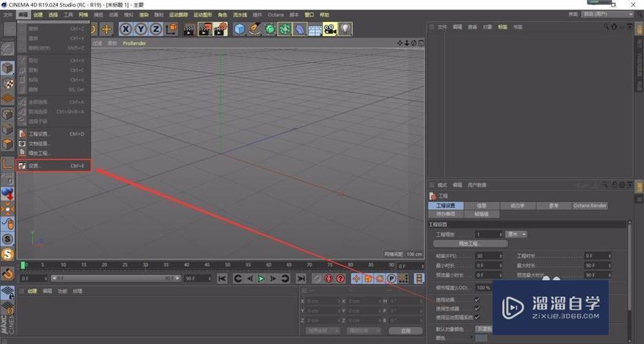Open 创建 menu in material manager
This screenshot has width=644, height=344.
click(32, 291)
